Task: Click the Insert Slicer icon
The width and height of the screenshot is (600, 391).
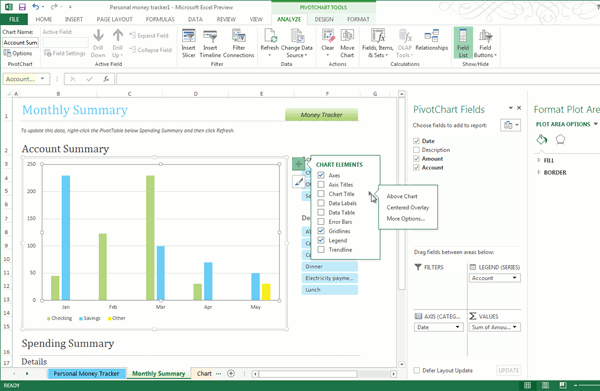Action: (x=189, y=43)
